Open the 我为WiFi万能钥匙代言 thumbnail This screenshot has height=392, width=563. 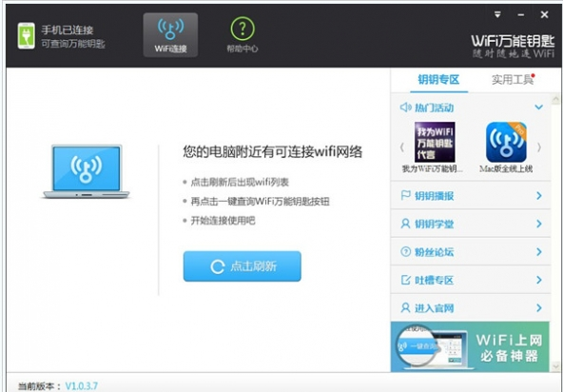[x=435, y=143]
